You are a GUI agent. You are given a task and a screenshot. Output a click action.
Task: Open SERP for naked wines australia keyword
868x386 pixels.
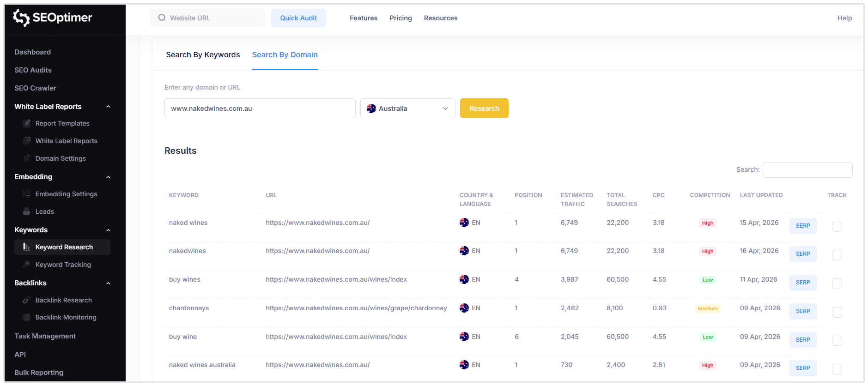pyautogui.click(x=803, y=368)
